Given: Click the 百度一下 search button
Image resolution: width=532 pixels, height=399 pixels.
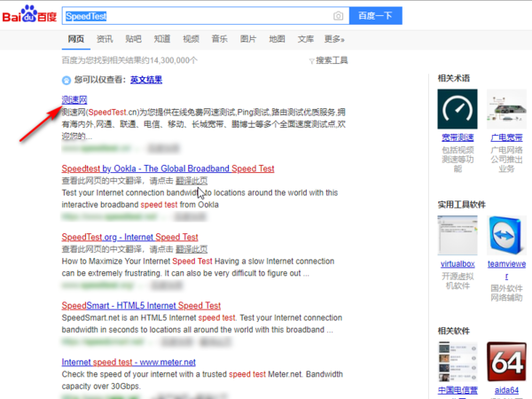Looking at the screenshot, I should (376, 16).
